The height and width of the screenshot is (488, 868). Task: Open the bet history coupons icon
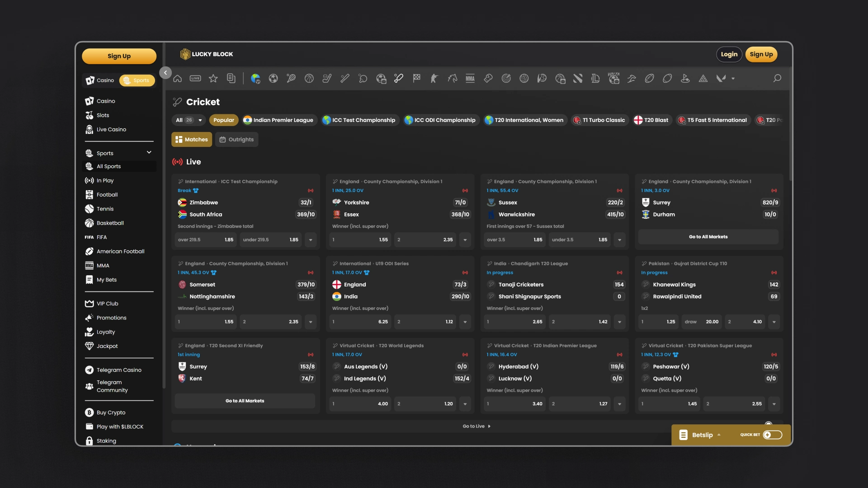click(231, 79)
